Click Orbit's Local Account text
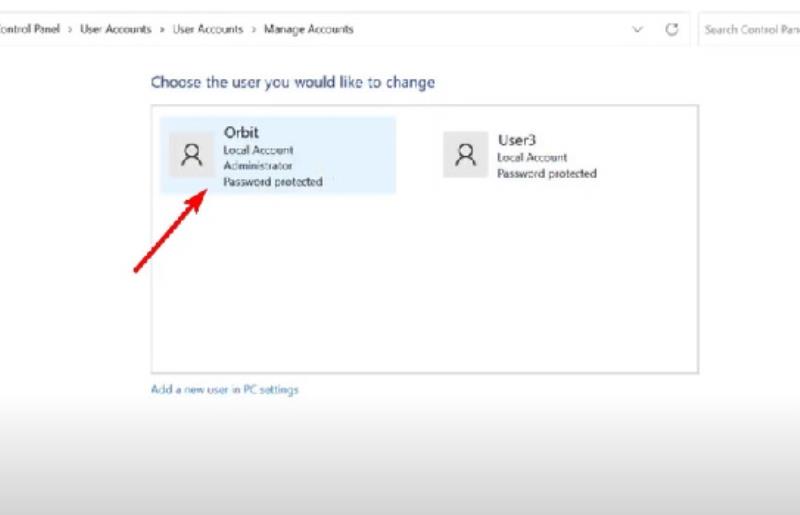The width and height of the screenshot is (800, 515). [x=258, y=150]
